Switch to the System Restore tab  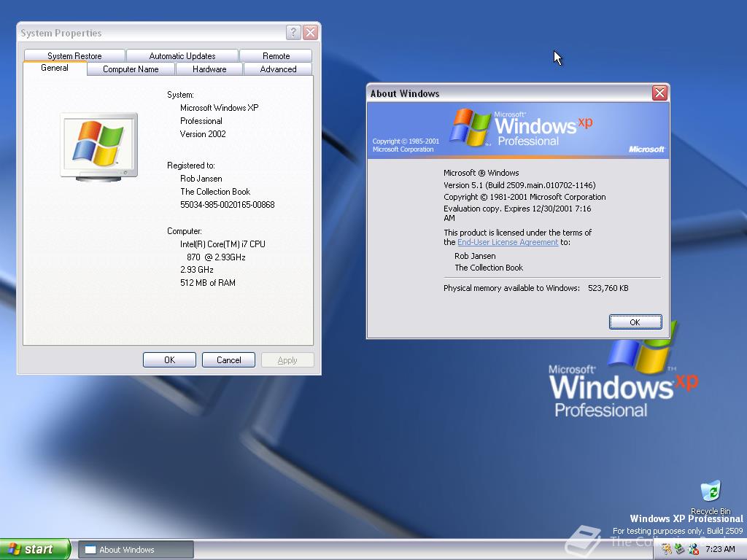(74, 55)
